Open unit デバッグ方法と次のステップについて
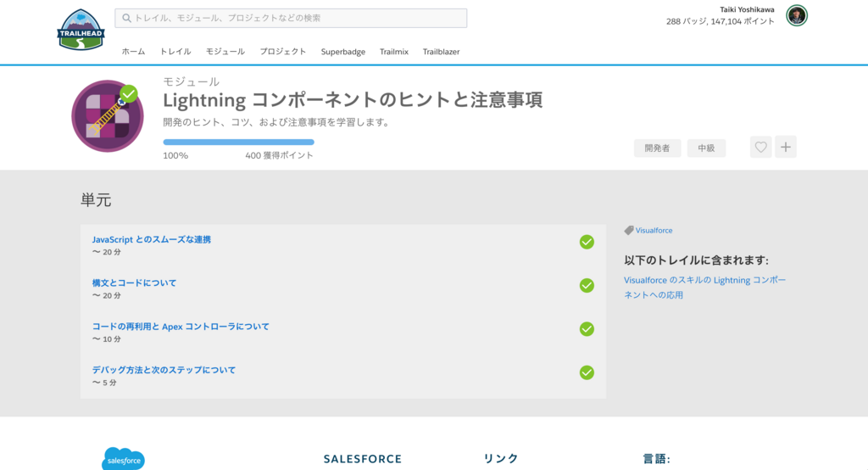868x470 pixels. tap(164, 370)
